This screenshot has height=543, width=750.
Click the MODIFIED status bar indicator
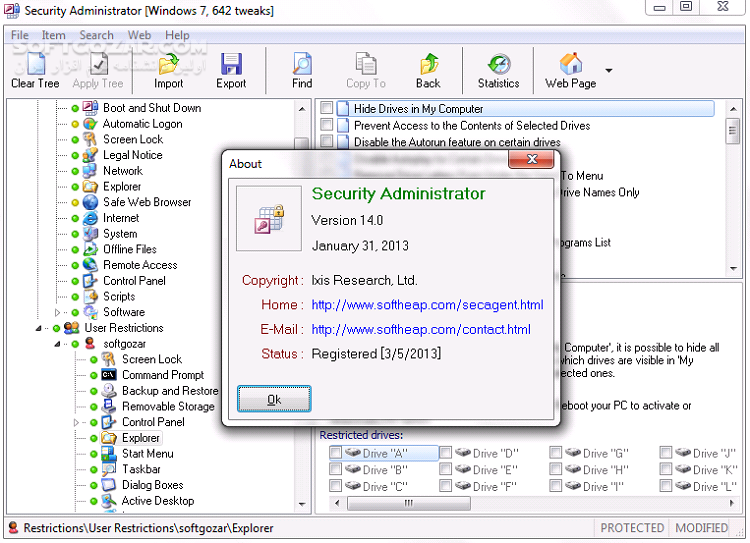701,528
